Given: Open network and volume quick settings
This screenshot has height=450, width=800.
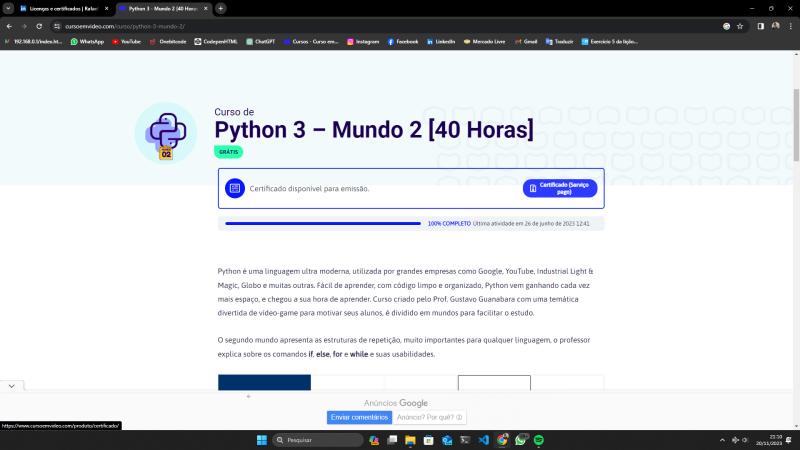Looking at the screenshot, I should 740,440.
